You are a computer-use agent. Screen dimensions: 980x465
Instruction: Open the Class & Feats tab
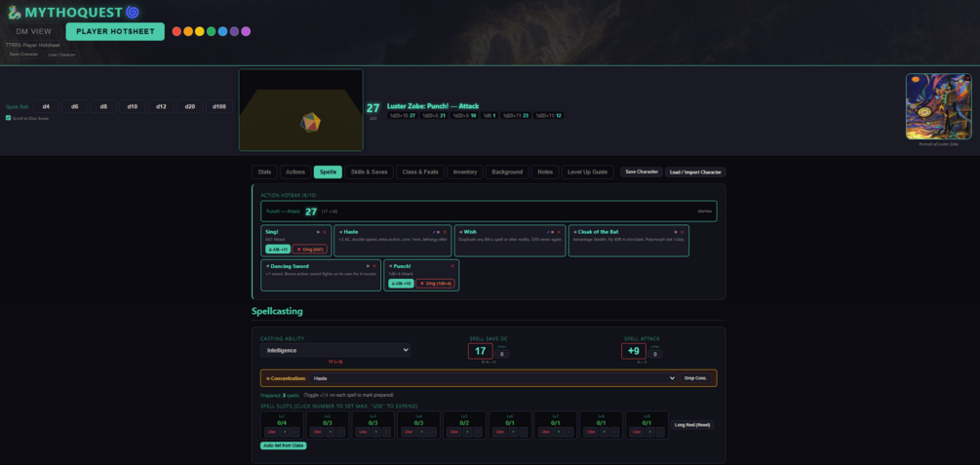[420, 172]
